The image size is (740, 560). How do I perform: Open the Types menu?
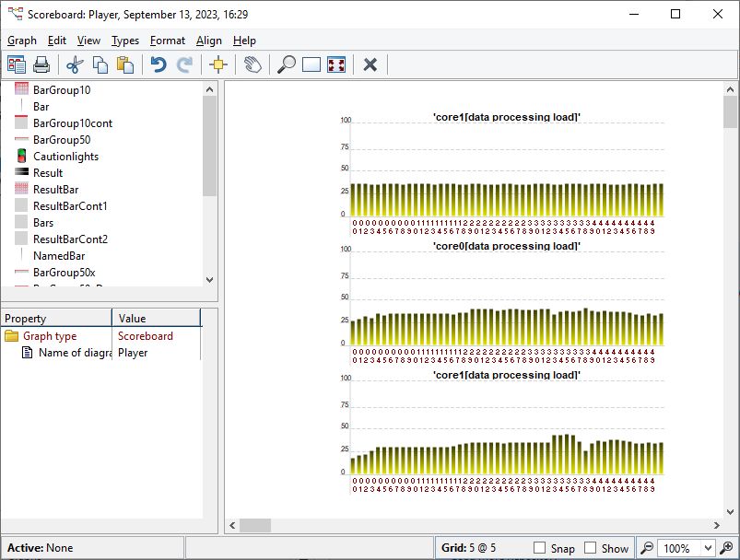(125, 41)
